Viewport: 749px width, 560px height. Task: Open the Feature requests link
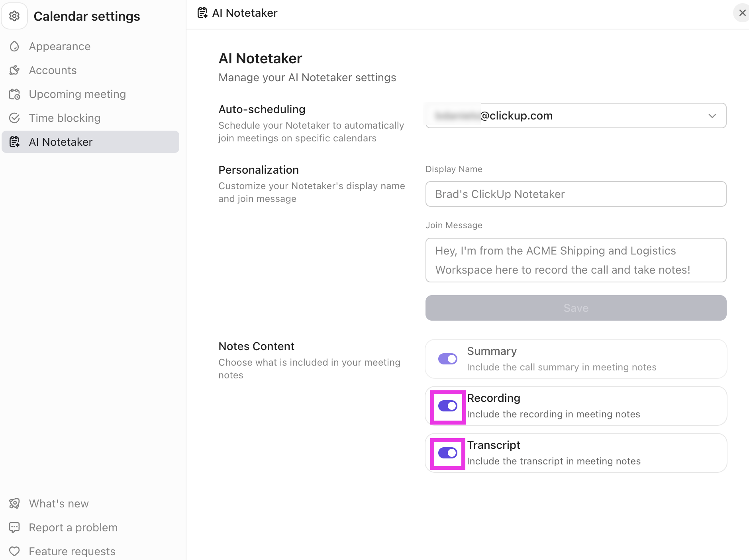[72, 551]
